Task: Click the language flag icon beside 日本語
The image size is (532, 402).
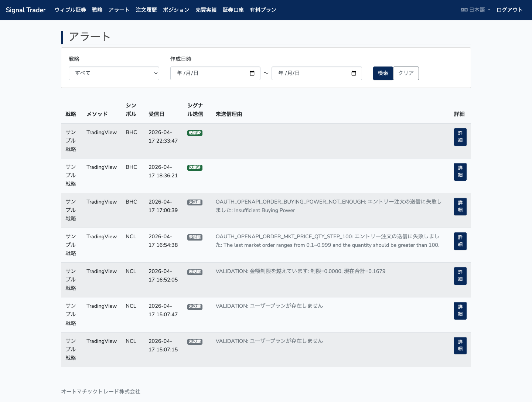Action: tap(464, 10)
